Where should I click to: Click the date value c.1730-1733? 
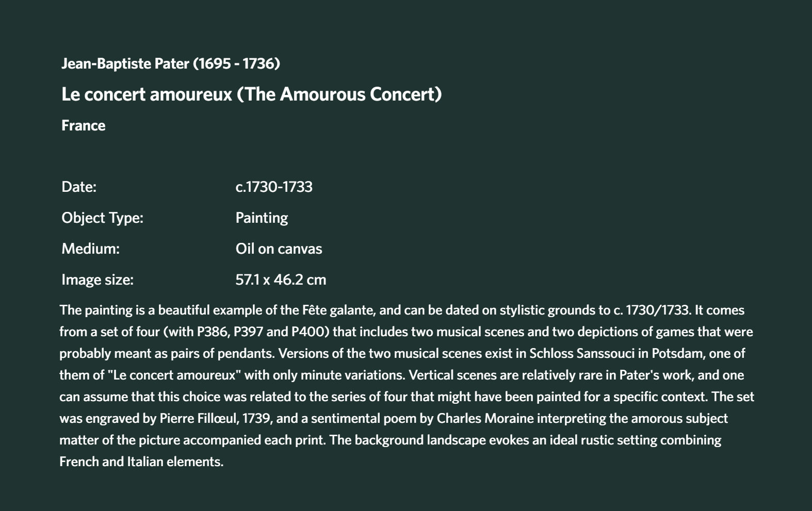274,187
